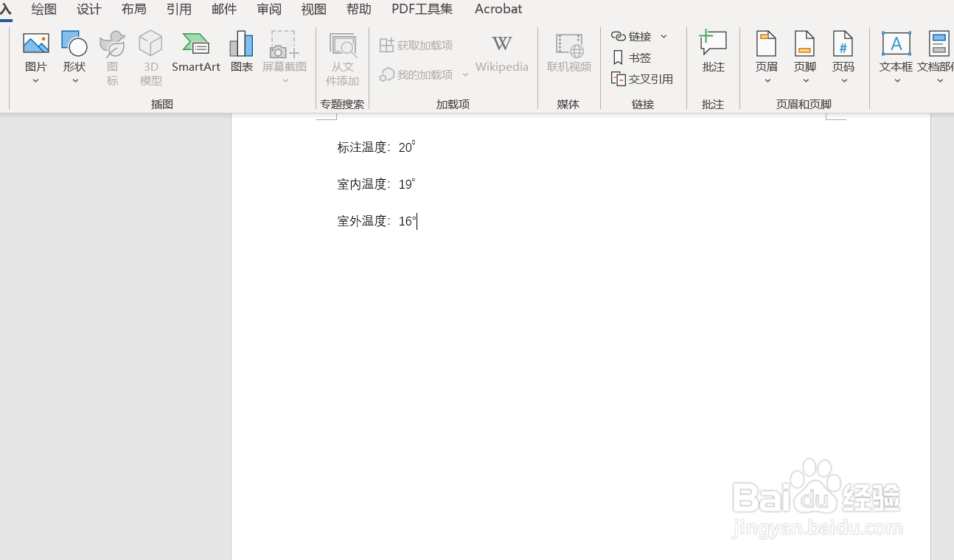Screen dimensions: 954x560
Task: Switch to the 绘图 (Draw) tab
Action: coord(44,9)
